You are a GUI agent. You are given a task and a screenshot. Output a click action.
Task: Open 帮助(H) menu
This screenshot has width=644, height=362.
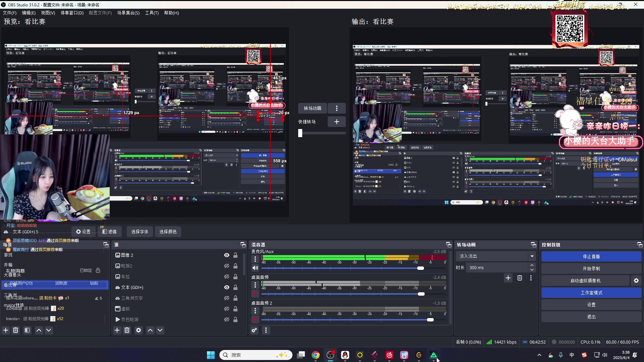(171, 13)
